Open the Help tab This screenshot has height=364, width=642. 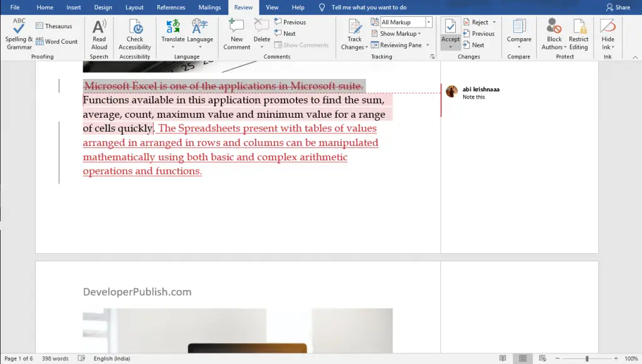[298, 8]
